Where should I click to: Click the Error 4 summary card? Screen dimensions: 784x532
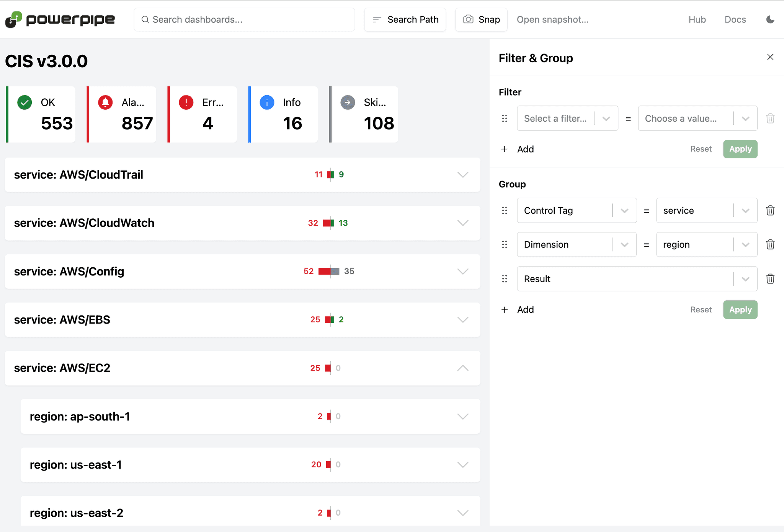202,114
